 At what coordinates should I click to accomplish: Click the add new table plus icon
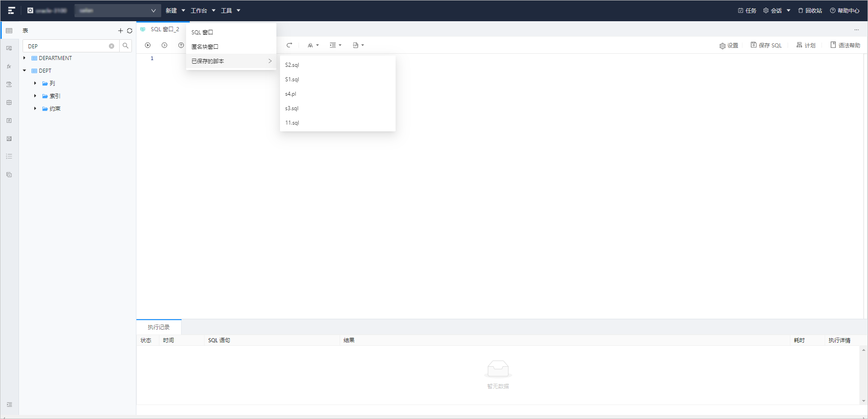coord(120,31)
